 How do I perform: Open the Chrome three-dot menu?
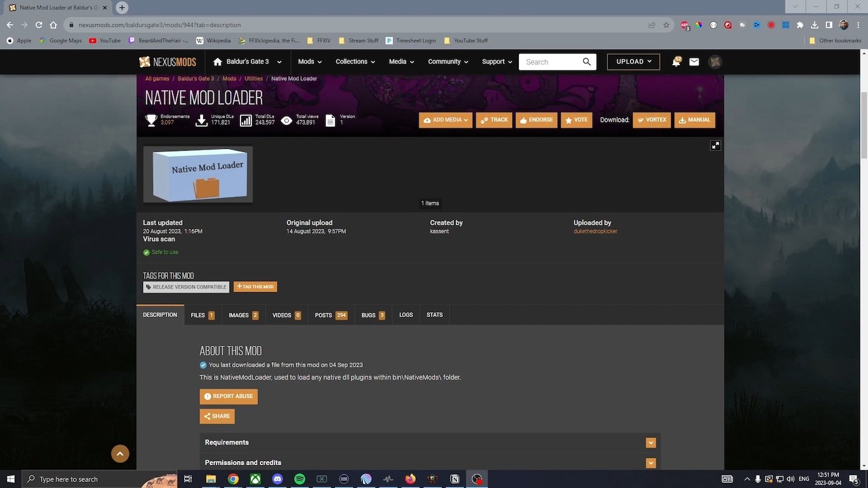pyautogui.click(x=858, y=25)
